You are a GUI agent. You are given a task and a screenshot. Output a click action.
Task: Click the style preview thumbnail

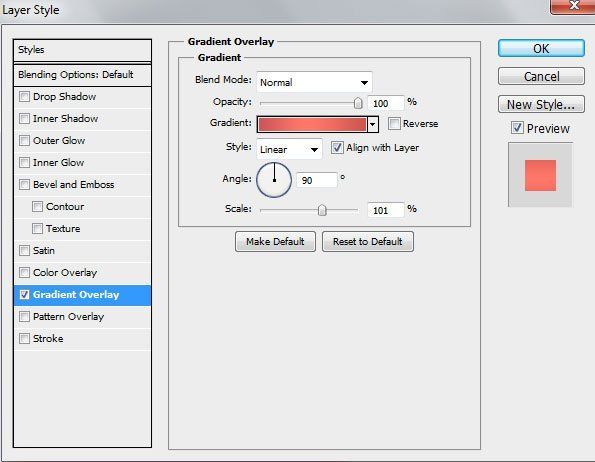point(540,175)
